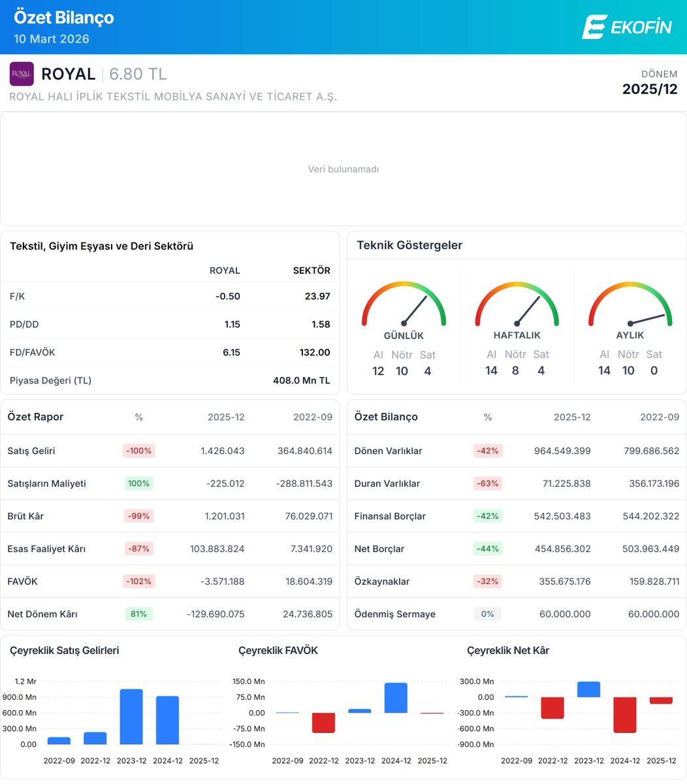Click the -32% badge for Özkaynaklar
Viewport: 687px width, 784px height.
488,581
